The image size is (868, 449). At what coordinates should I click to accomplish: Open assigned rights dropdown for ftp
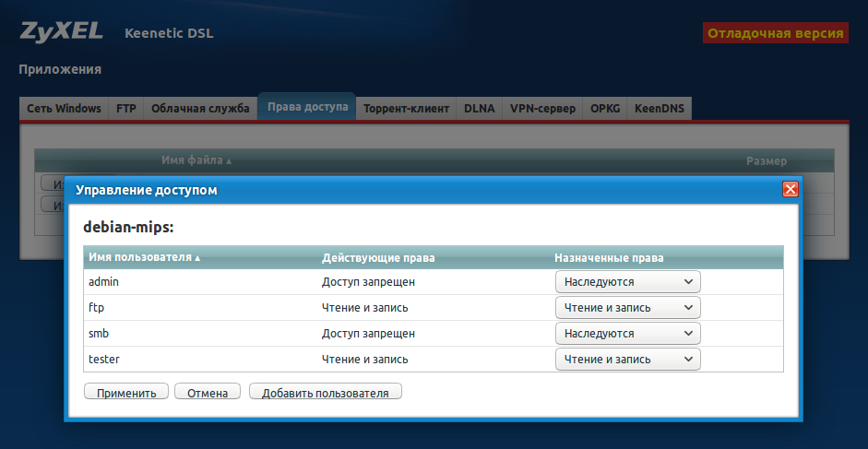tap(628, 308)
